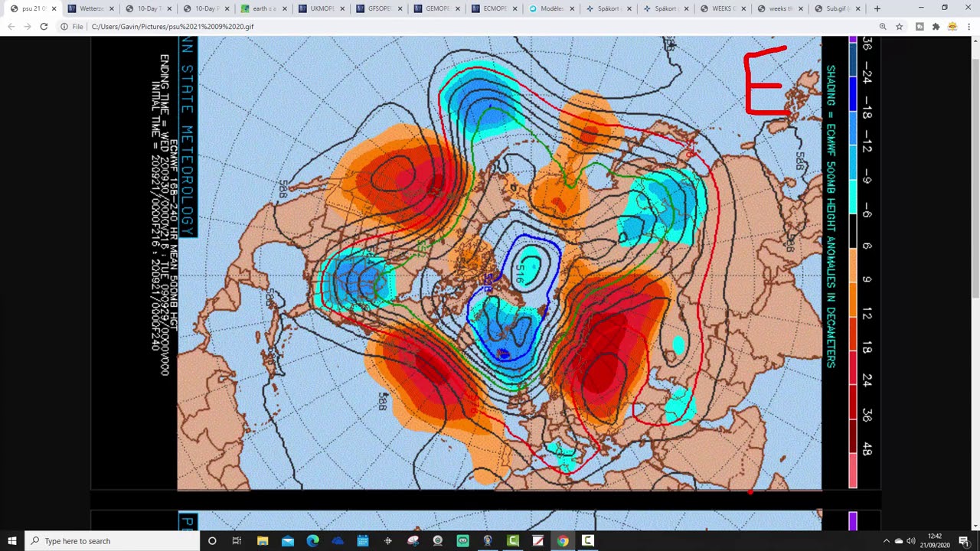Image resolution: width=980 pixels, height=551 pixels.
Task: Launch Microsoft Edge from the taskbar
Action: tap(312, 541)
